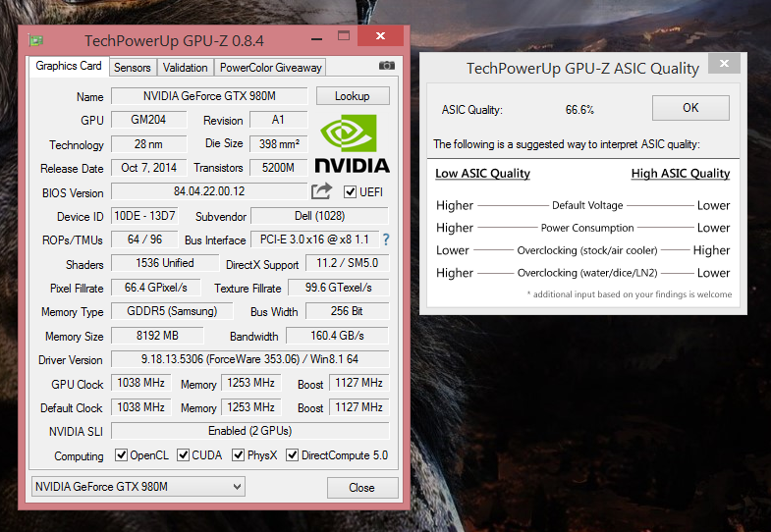Switch to the Graphics Card tab
Image resolution: width=771 pixels, height=532 pixels.
click(x=69, y=66)
